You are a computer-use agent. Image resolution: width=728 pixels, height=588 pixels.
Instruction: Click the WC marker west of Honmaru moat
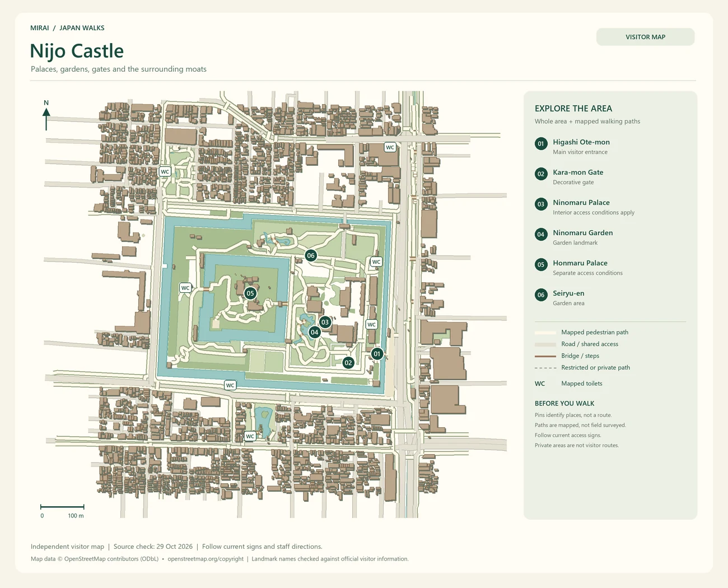point(185,288)
